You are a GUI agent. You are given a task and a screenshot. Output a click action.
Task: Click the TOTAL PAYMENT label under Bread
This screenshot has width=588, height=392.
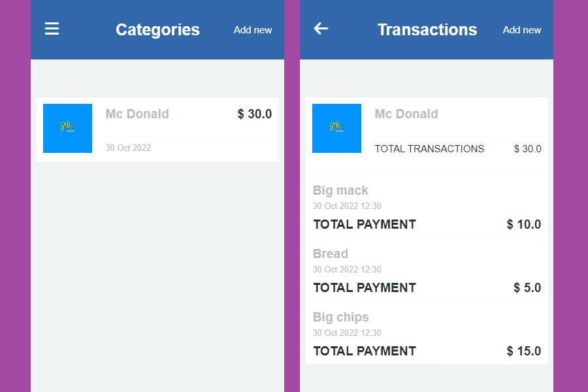[365, 288]
